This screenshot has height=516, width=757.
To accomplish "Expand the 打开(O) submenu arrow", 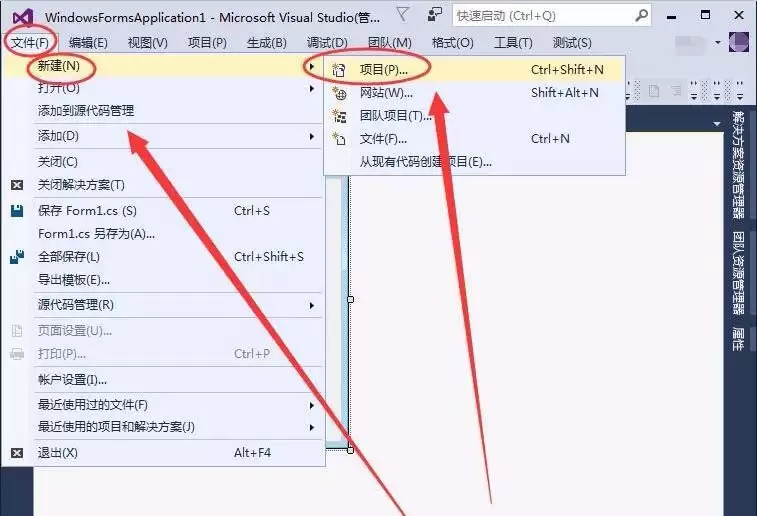I will pos(312,89).
